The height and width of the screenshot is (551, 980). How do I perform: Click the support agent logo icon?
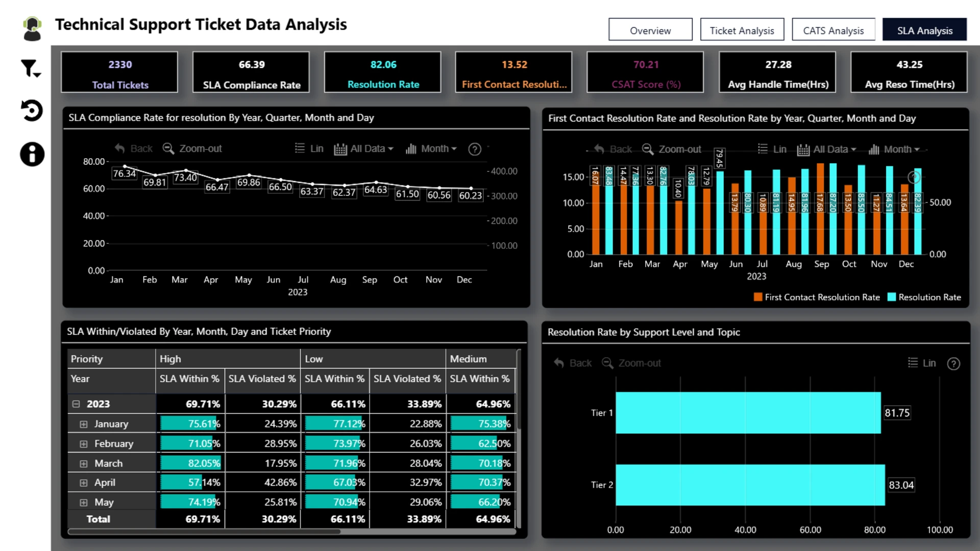pos(32,29)
